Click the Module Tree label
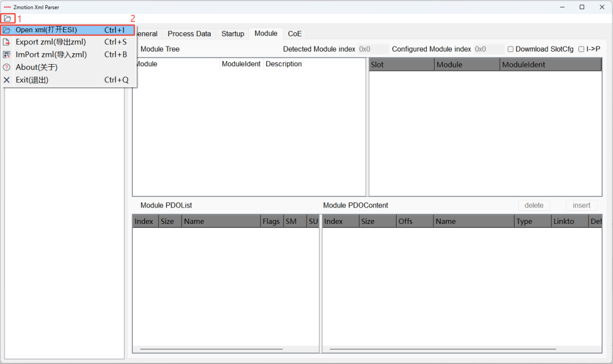613x364 pixels. [160, 49]
